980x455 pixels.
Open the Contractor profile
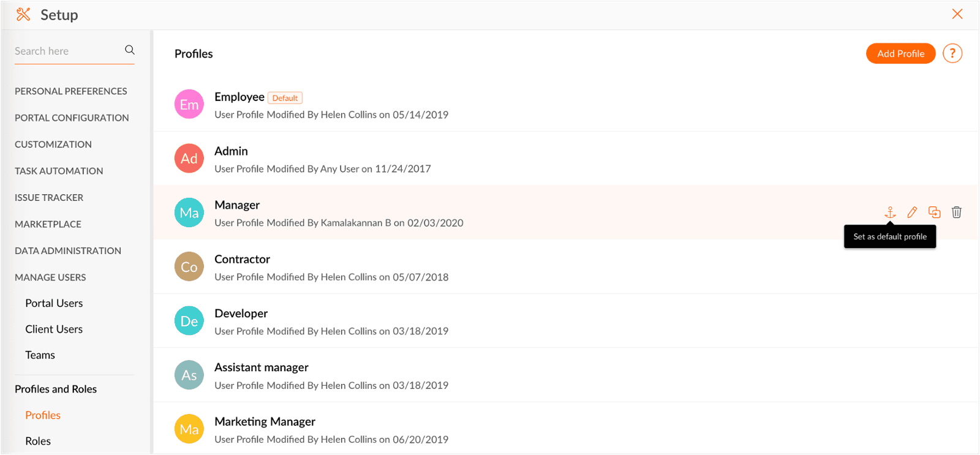pyautogui.click(x=242, y=259)
